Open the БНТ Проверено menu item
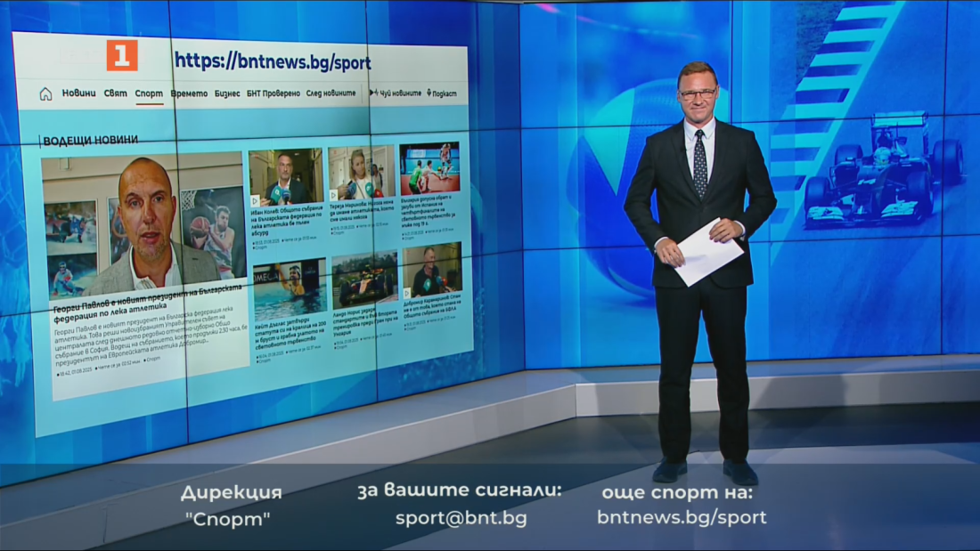 273,93
